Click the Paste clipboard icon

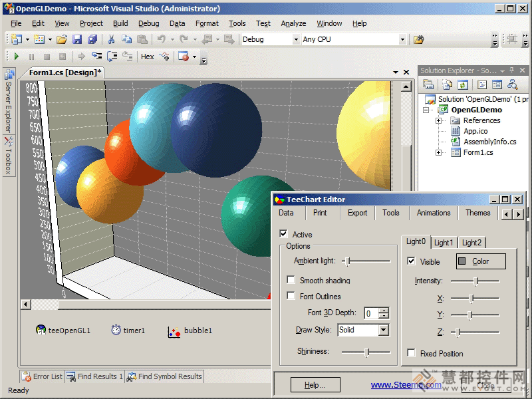(142, 39)
